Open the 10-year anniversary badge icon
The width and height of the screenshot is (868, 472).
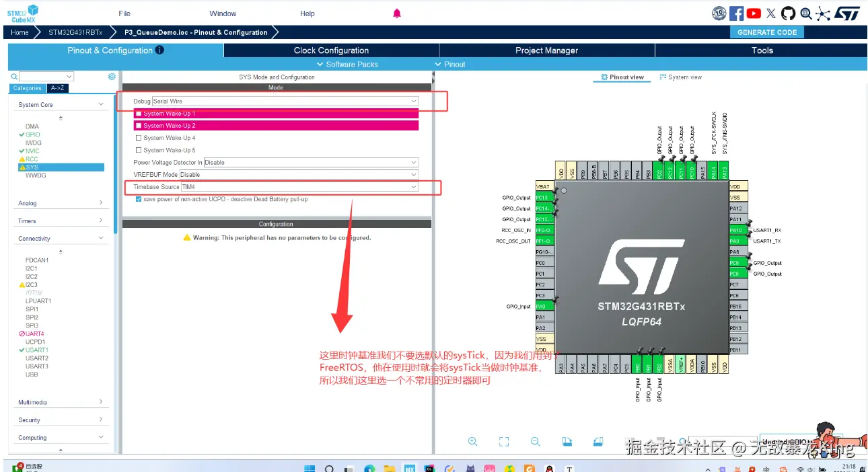719,13
